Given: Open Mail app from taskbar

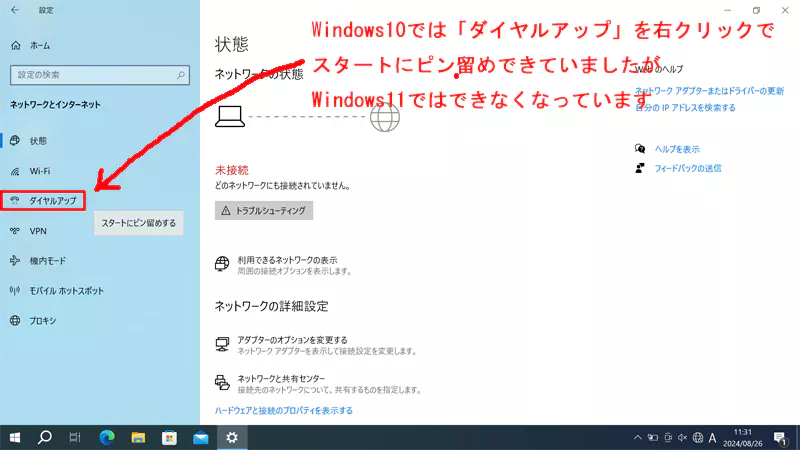Looking at the screenshot, I should point(201,438).
